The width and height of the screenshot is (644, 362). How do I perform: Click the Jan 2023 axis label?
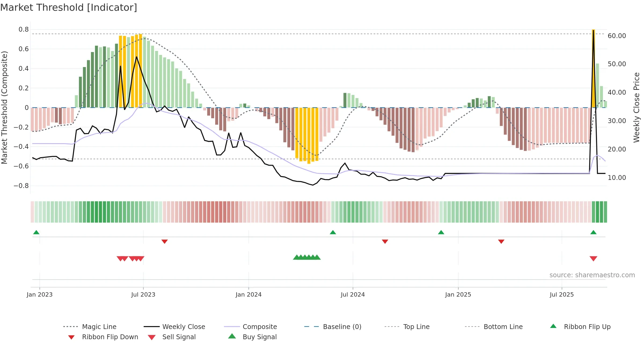click(x=39, y=294)
